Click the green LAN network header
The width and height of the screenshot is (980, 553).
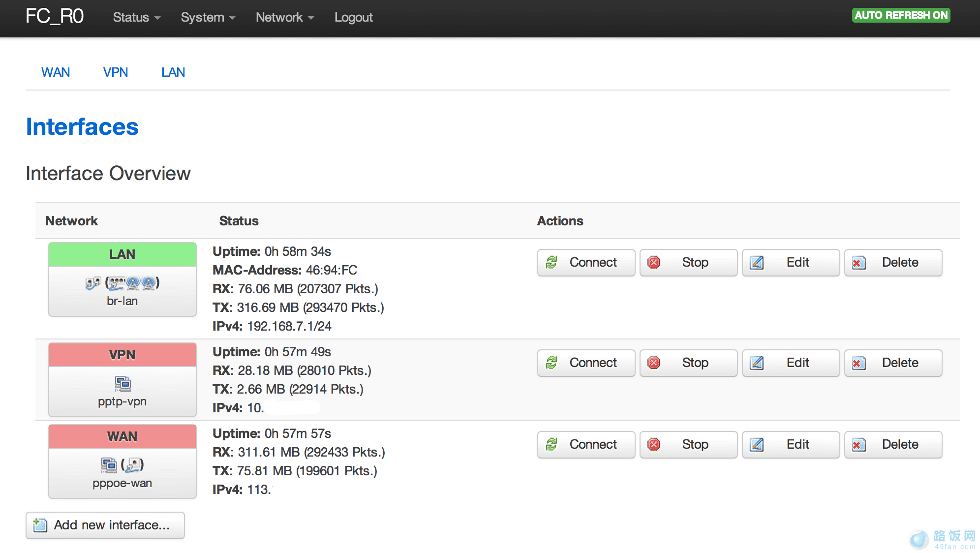click(x=122, y=254)
